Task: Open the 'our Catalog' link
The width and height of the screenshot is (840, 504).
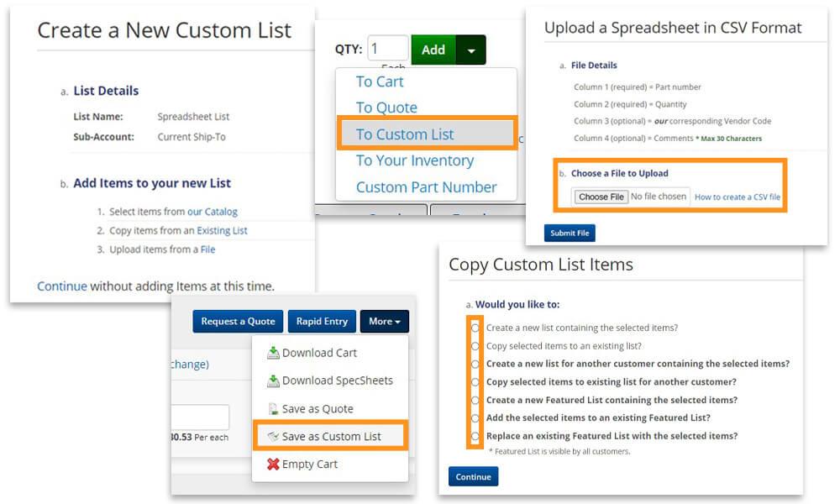Action: (213, 212)
